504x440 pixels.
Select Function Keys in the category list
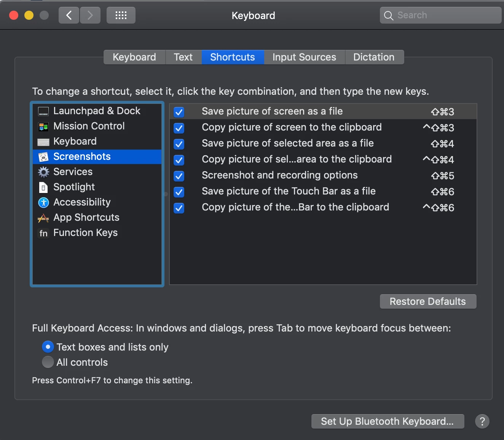click(97, 233)
